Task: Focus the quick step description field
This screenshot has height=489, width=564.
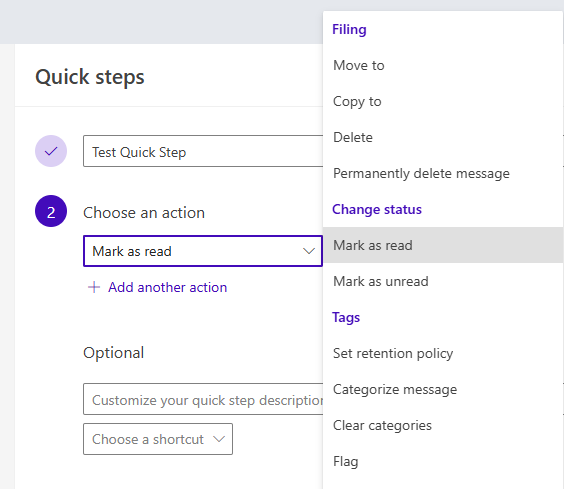Action: [203, 399]
